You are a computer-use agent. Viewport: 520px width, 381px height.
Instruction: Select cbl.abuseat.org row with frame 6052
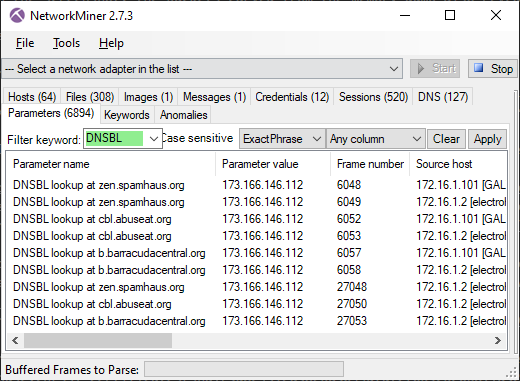point(257,219)
